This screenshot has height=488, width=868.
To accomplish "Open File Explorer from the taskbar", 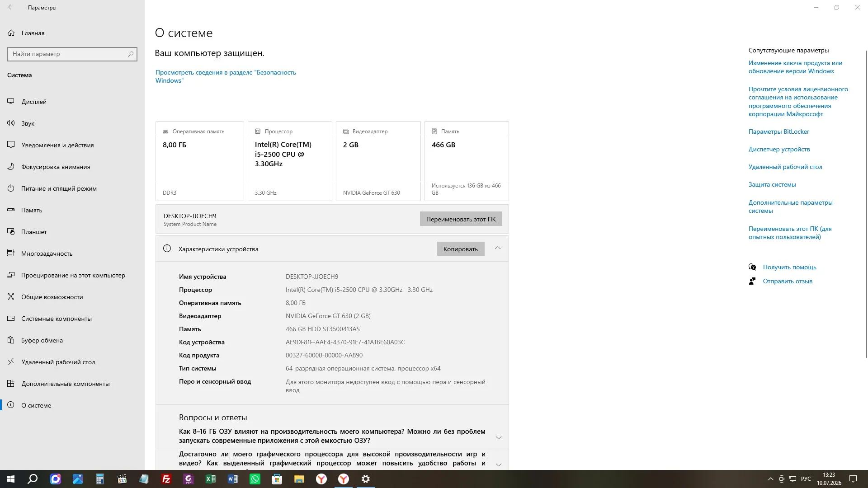I will 299,479.
